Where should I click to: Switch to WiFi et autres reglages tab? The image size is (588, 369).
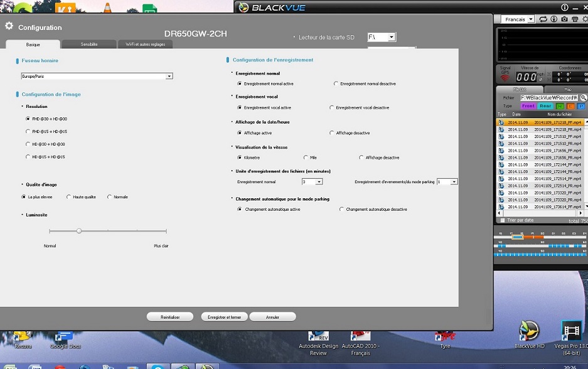[146, 45]
